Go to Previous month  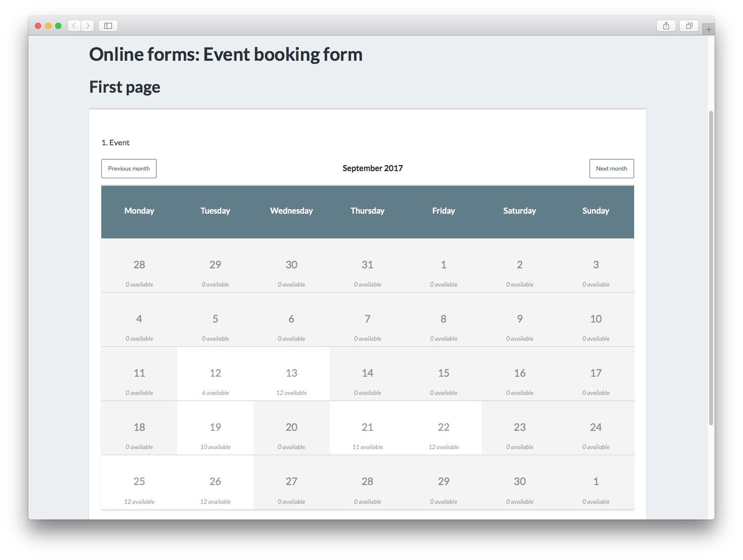pos(129,169)
